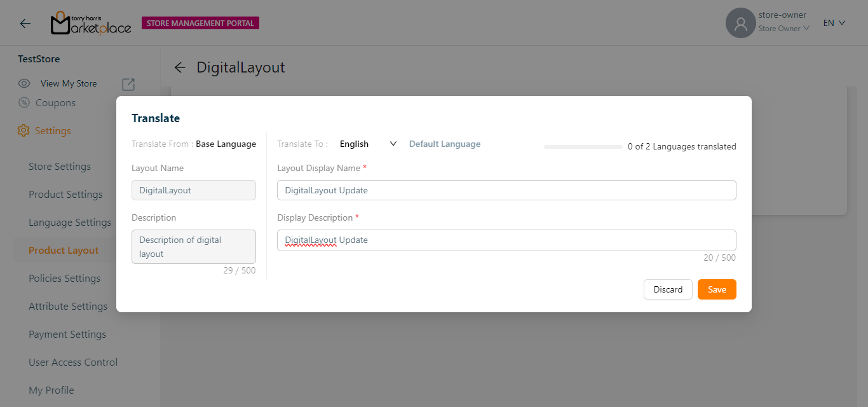
Task: Click the Settings gear icon in sidebar
Action: (x=24, y=130)
